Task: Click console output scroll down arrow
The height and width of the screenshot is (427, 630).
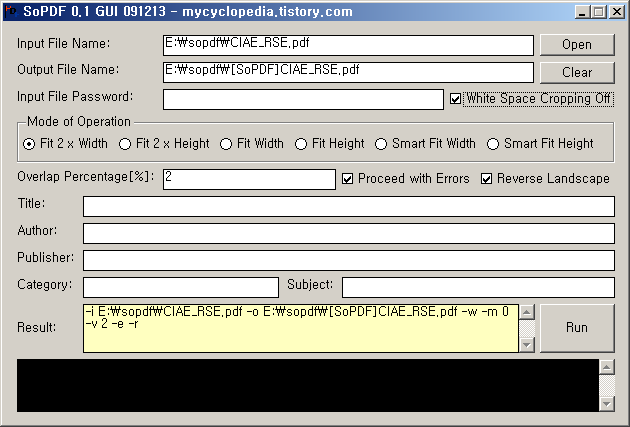Action: tap(607, 404)
